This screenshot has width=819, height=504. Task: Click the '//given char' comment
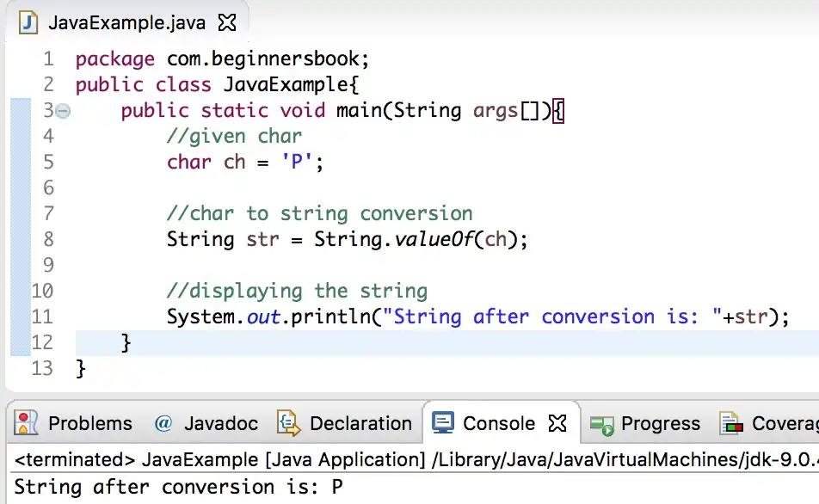click(234, 137)
